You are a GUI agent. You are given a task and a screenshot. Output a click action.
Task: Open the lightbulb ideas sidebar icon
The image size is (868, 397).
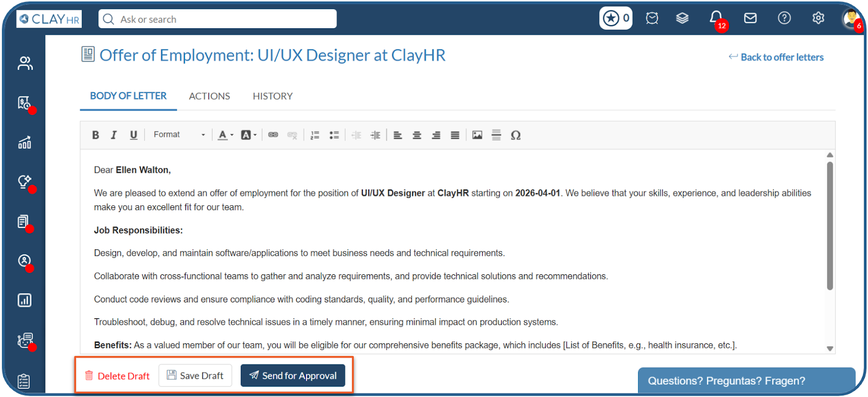24,182
